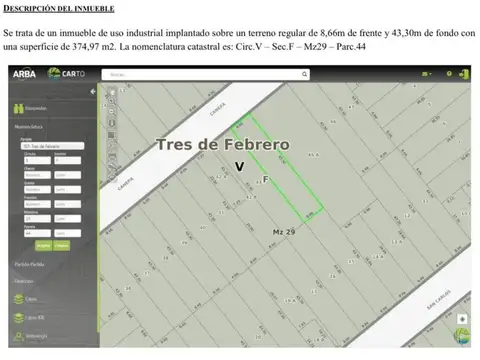Open the help question-mark icon
The image size is (480, 360).
click(449, 74)
